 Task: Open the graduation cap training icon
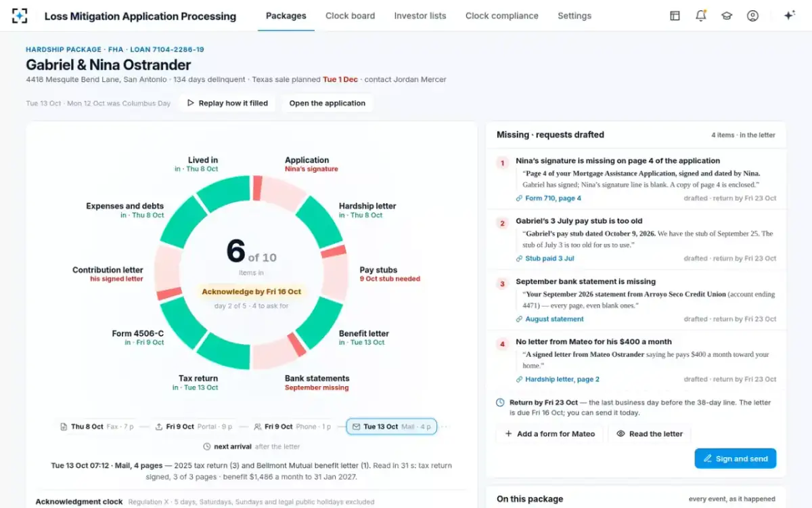tap(727, 16)
